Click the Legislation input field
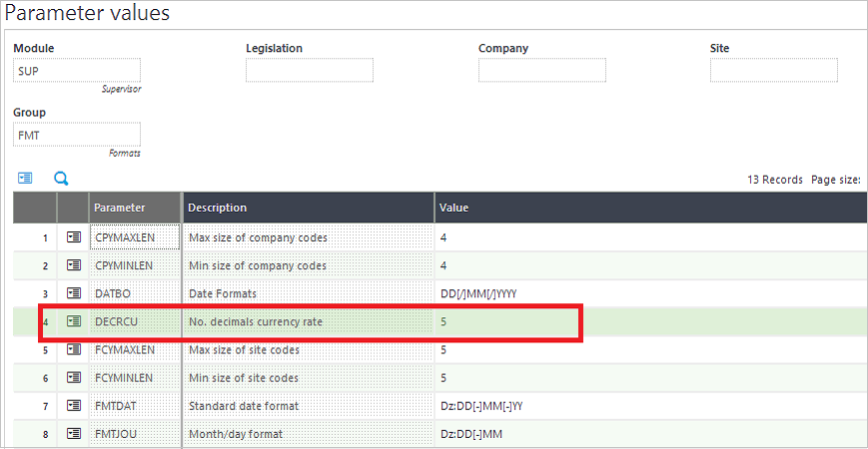Viewport: 868px width, 449px height. (309, 70)
